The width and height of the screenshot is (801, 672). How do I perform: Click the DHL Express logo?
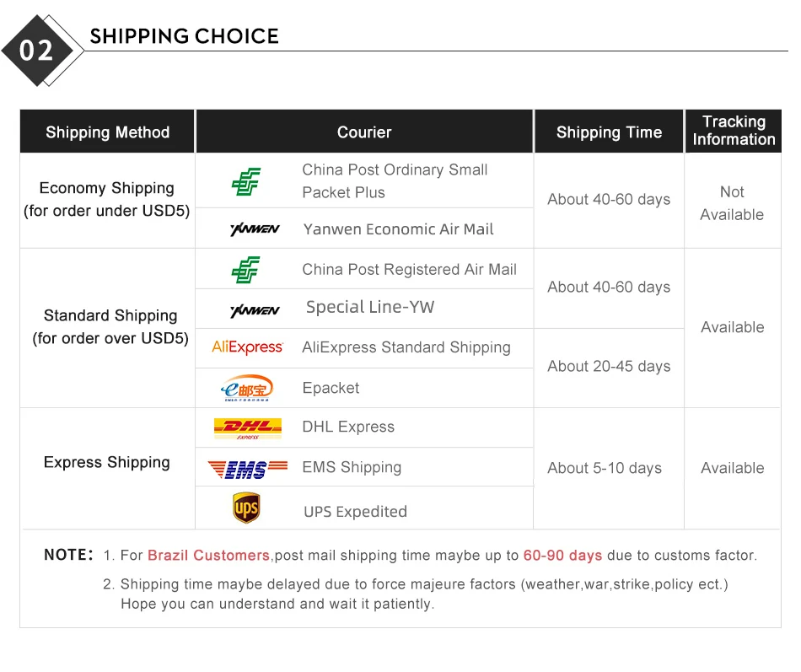point(247,427)
